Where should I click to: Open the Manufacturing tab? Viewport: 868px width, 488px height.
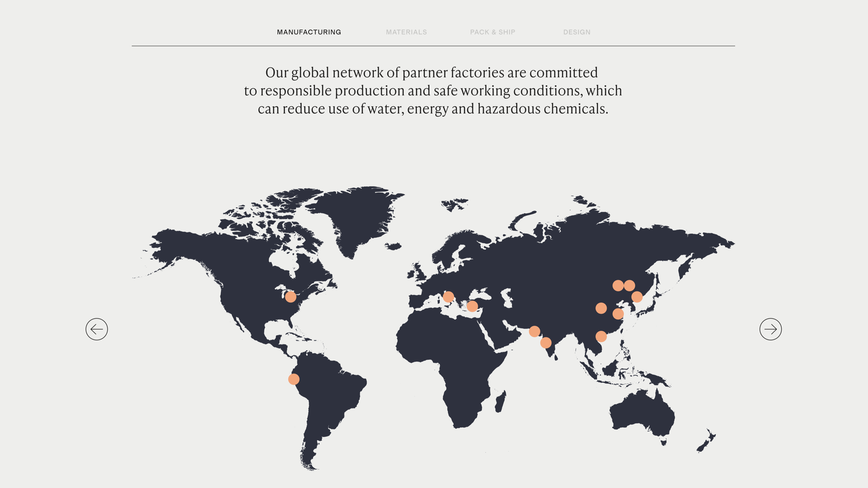(x=309, y=32)
